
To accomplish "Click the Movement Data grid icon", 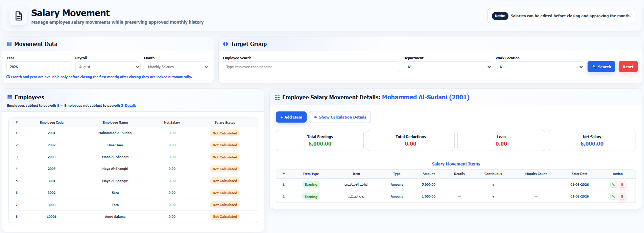I will tap(9, 44).
